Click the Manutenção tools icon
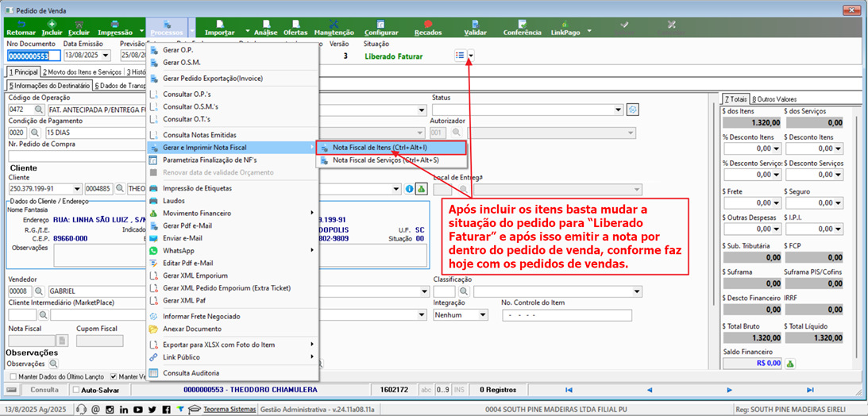868x416 pixels. click(334, 29)
